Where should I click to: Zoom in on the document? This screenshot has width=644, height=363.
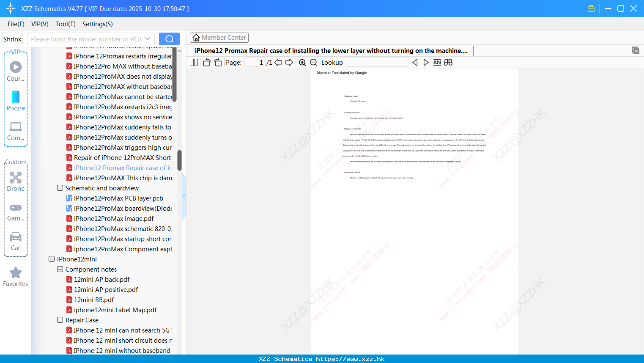[x=302, y=62]
